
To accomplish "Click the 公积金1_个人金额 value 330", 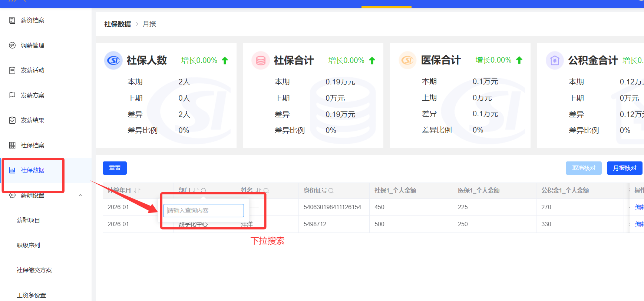I will (546, 224).
